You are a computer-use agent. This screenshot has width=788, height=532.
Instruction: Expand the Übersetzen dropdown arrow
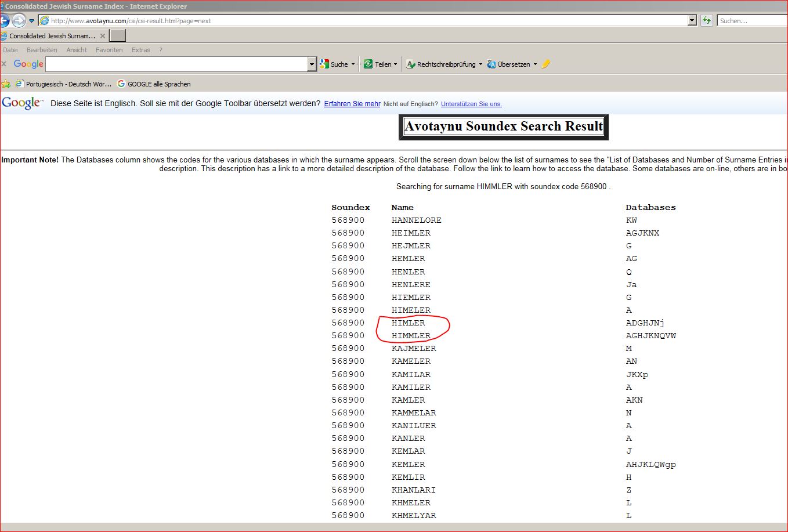coord(535,64)
